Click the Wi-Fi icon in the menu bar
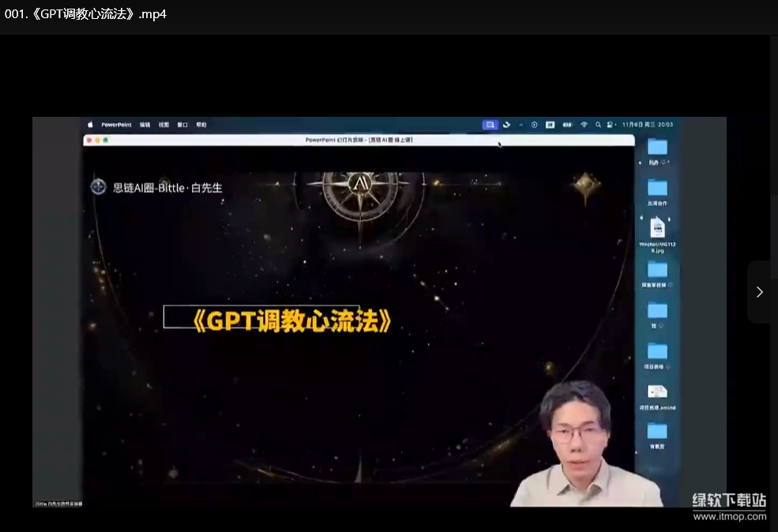 (x=584, y=125)
